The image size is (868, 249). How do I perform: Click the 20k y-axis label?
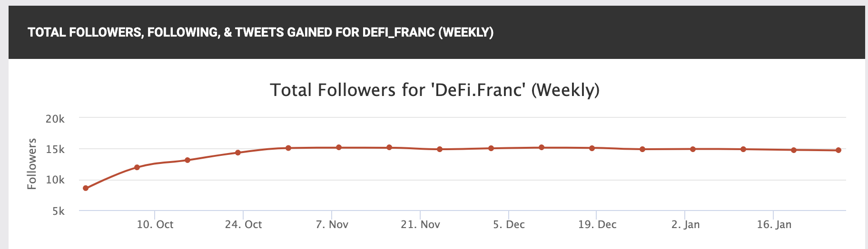(x=55, y=119)
